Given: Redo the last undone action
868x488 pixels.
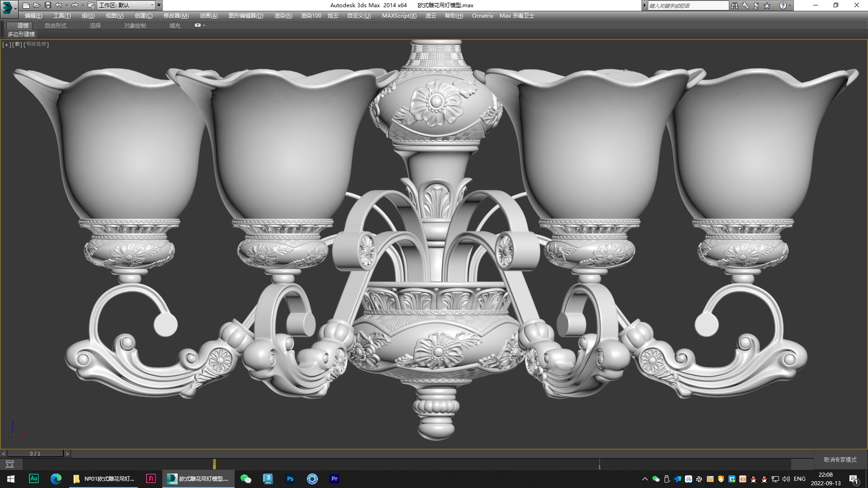Looking at the screenshot, I should pos(74,5).
